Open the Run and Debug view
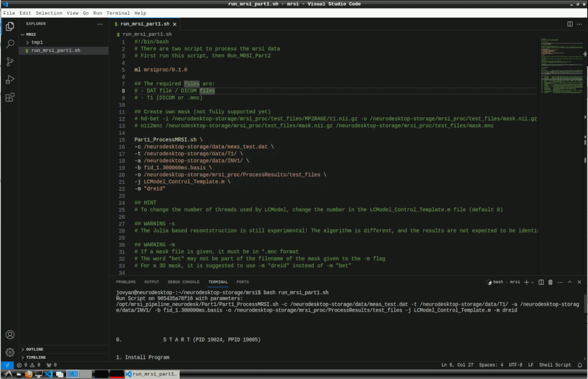 pyautogui.click(x=9, y=79)
